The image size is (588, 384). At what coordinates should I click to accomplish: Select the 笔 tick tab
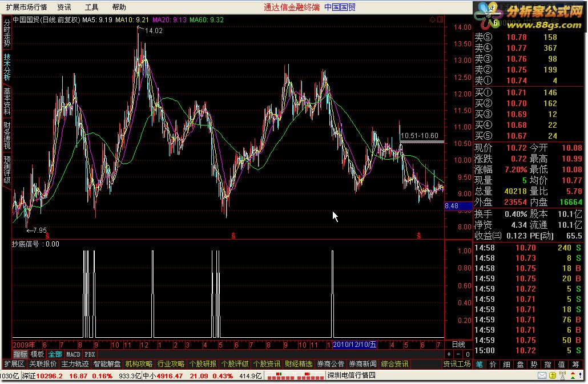(480, 364)
